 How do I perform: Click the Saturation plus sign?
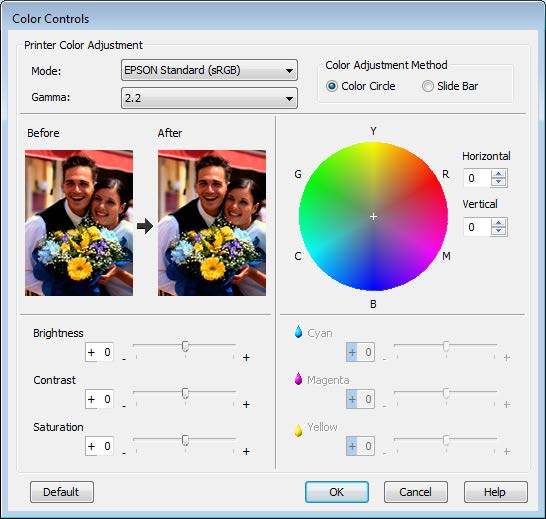[x=246, y=451]
